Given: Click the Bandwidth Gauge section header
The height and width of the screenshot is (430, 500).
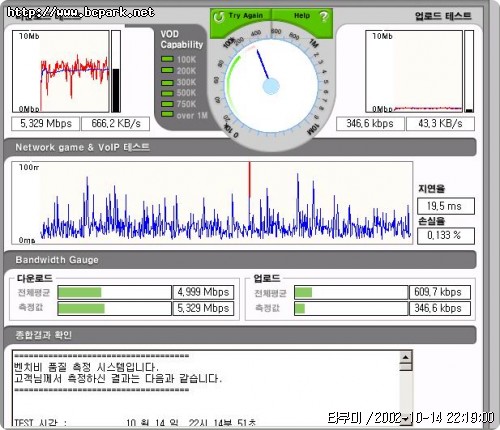Looking at the screenshot, I should [240, 260].
